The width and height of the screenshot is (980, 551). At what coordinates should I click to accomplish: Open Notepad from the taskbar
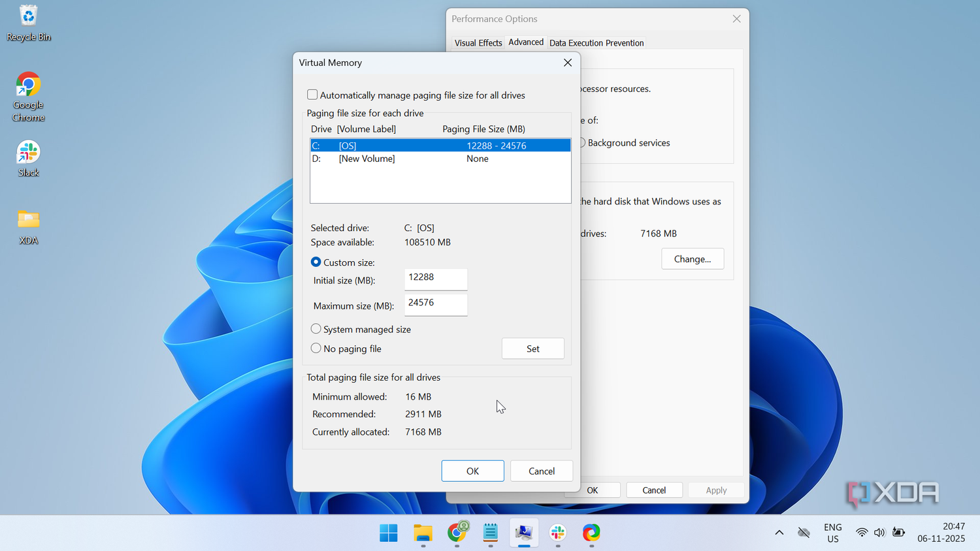[490, 533]
